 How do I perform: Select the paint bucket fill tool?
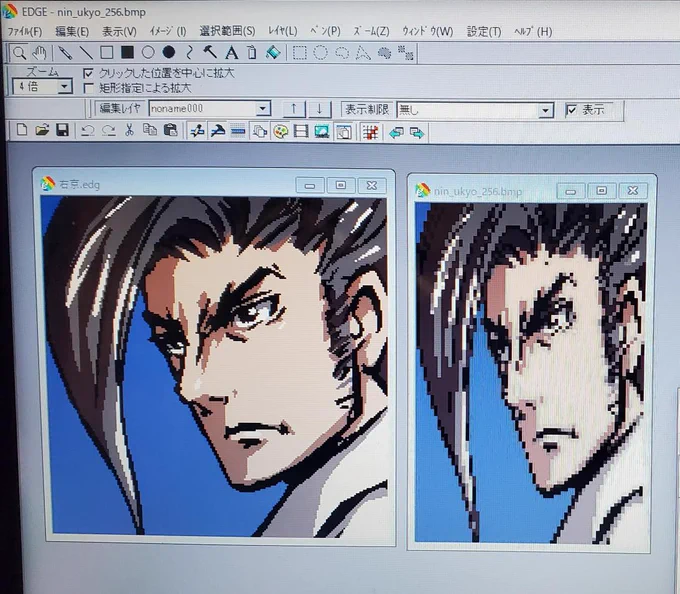pyautogui.click(x=273, y=53)
